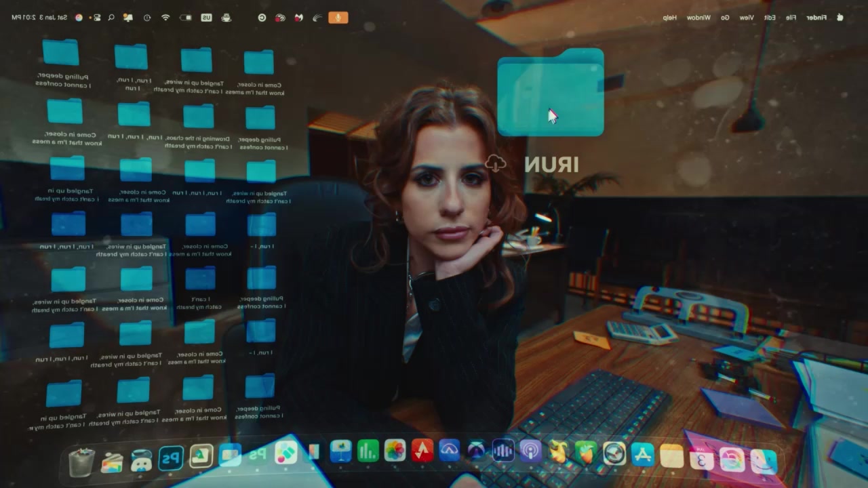Open the mirrored View menu
Image resolution: width=868 pixels, height=488 pixels.
point(746,18)
